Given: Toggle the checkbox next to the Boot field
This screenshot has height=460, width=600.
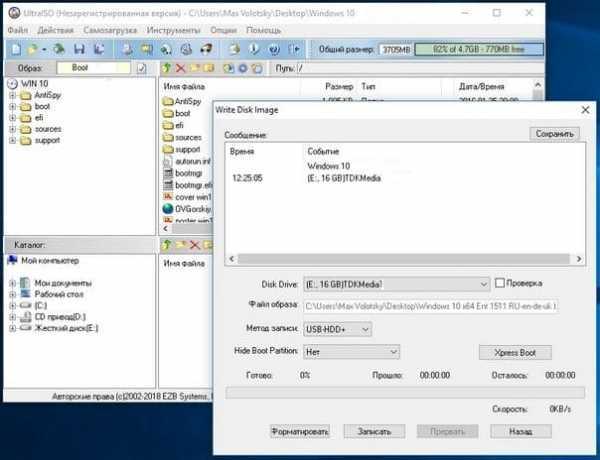Looking at the screenshot, I should [x=142, y=68].
